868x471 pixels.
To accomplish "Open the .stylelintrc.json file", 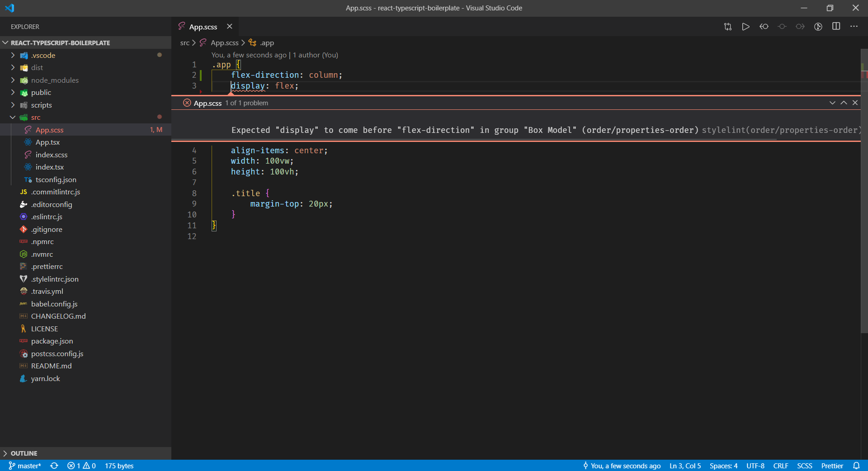I will (x=86, y=279).
